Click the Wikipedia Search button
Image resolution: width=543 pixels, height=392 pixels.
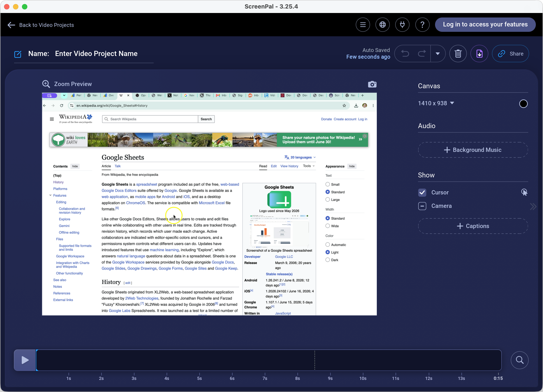click(206, 119)
